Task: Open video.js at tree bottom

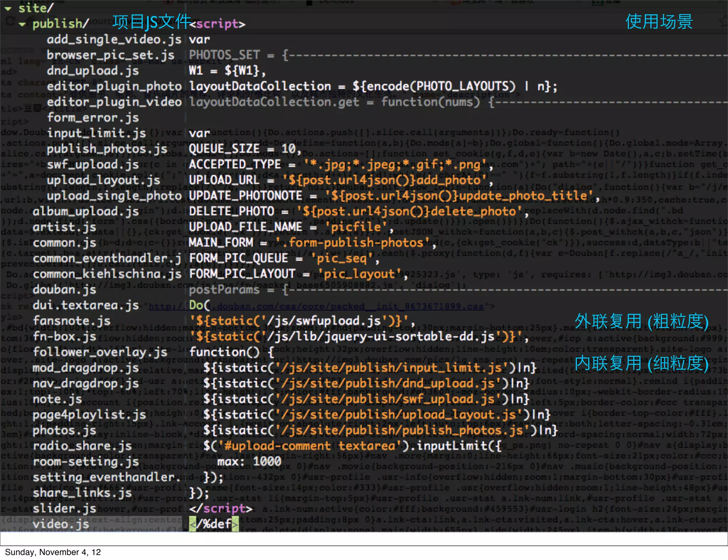Action: (x=60, y=524)
